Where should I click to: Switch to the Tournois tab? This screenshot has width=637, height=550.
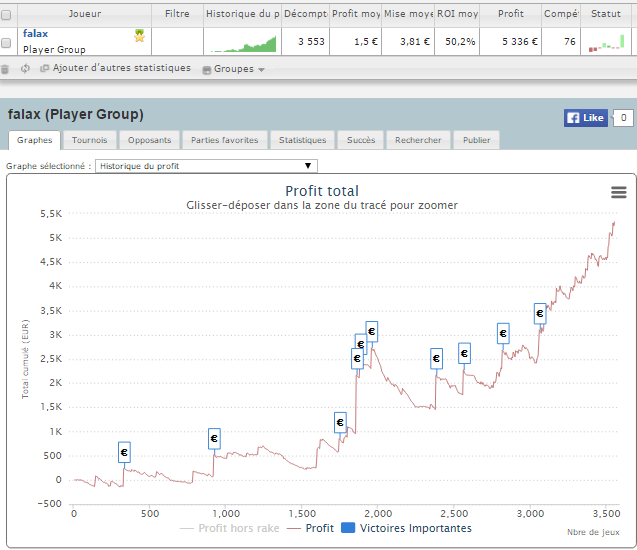coord(89,140)
